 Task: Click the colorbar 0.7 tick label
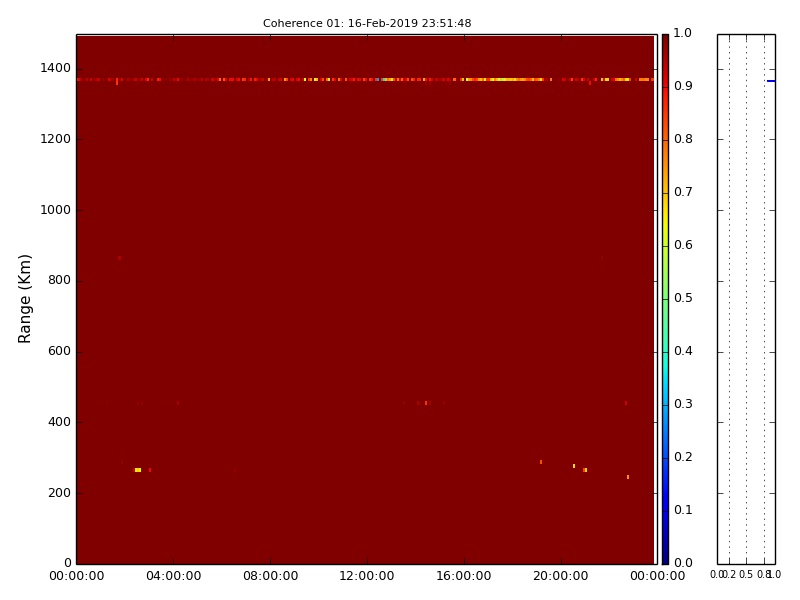point(683,192)
